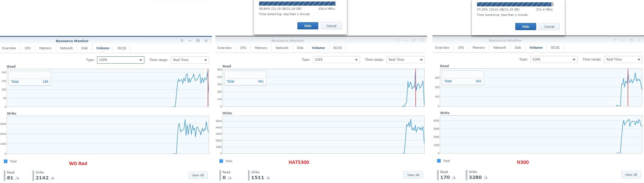Open the iSCSI tab in N300 monitor
644x183 pixels.
click(555, 48)
